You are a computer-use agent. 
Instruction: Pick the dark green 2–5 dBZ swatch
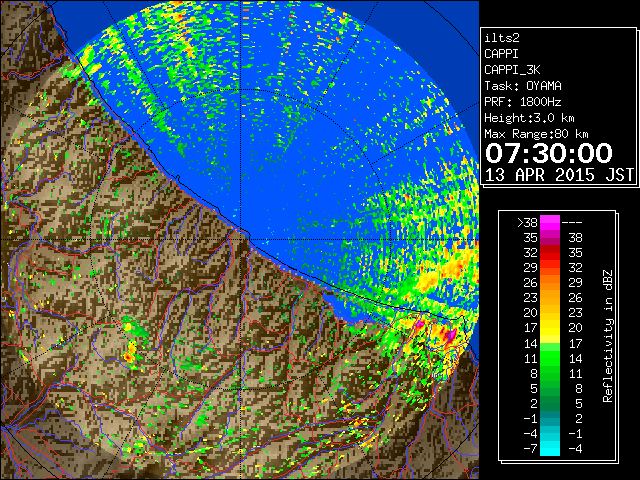click(550, 403)
